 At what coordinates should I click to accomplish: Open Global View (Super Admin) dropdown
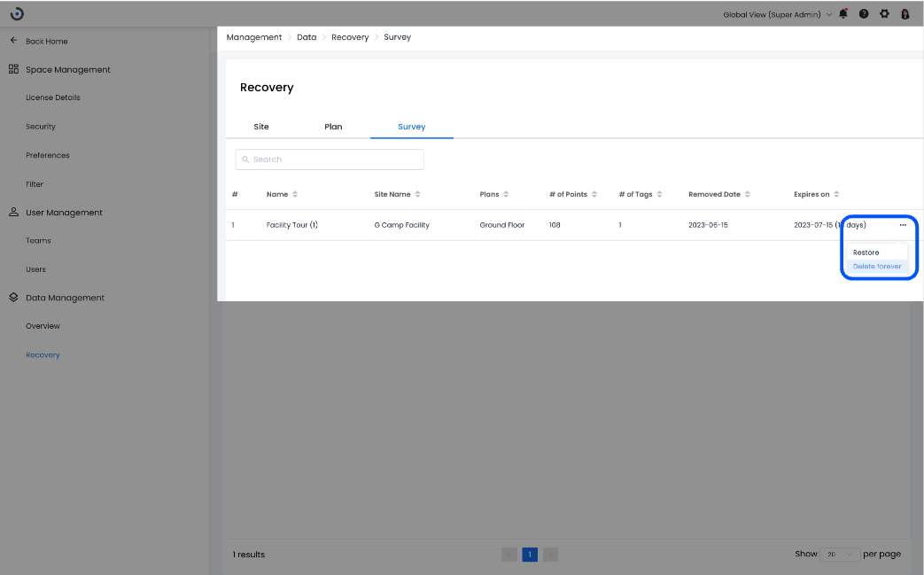click(x=777, y=14)
